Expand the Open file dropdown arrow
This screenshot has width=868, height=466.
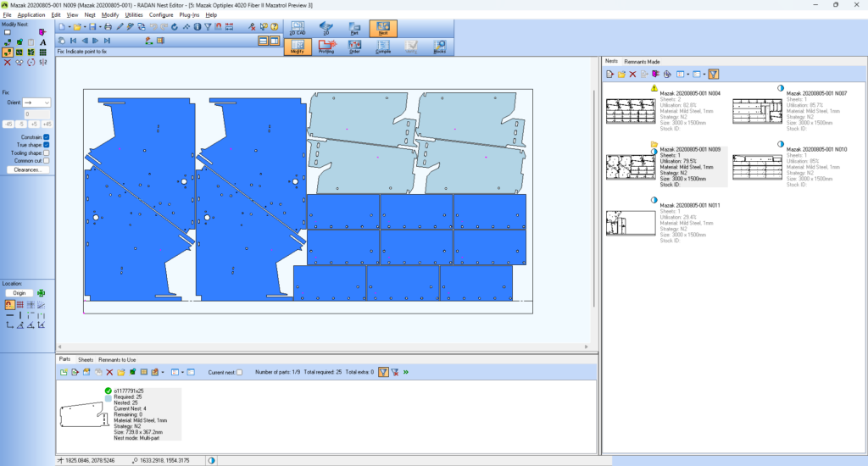[x=84, y=26]
